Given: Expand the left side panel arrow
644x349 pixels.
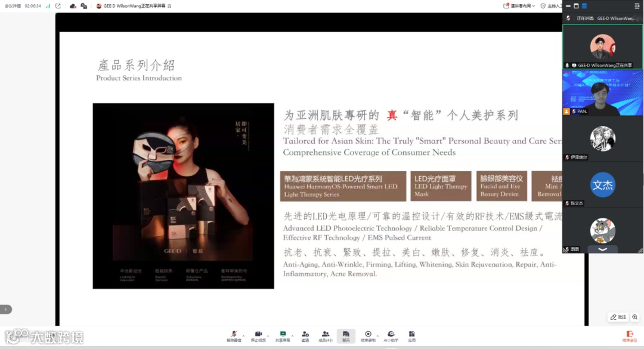Looking at the screenshot, I should [5, 309].
